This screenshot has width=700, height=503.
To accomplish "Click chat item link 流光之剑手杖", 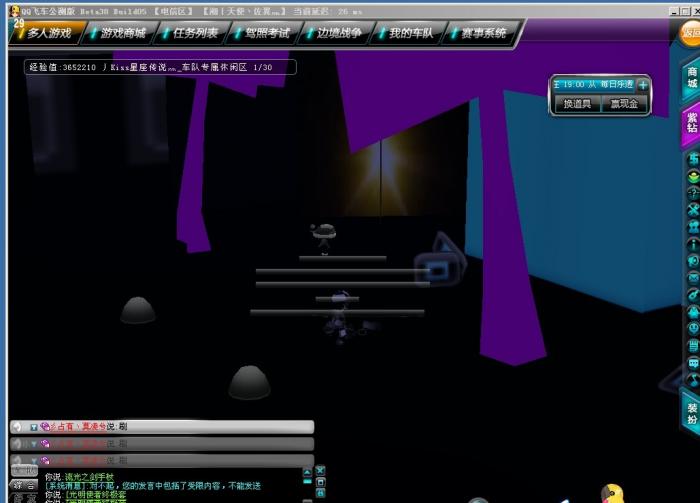I will (89, 477).
